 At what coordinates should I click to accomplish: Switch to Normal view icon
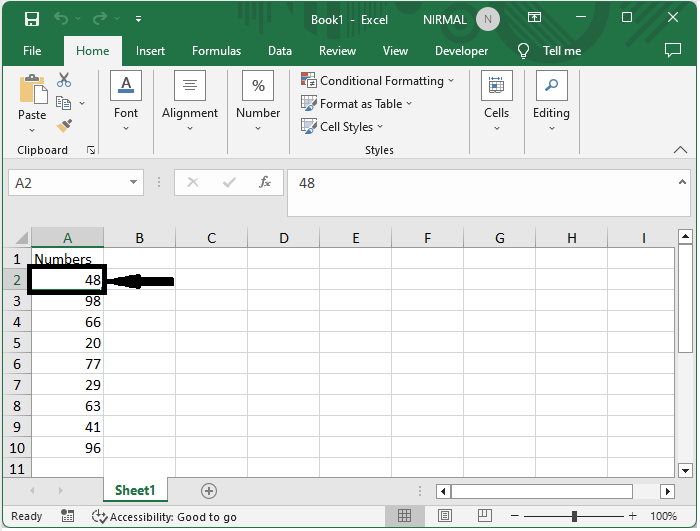click(x=404, y=516)
